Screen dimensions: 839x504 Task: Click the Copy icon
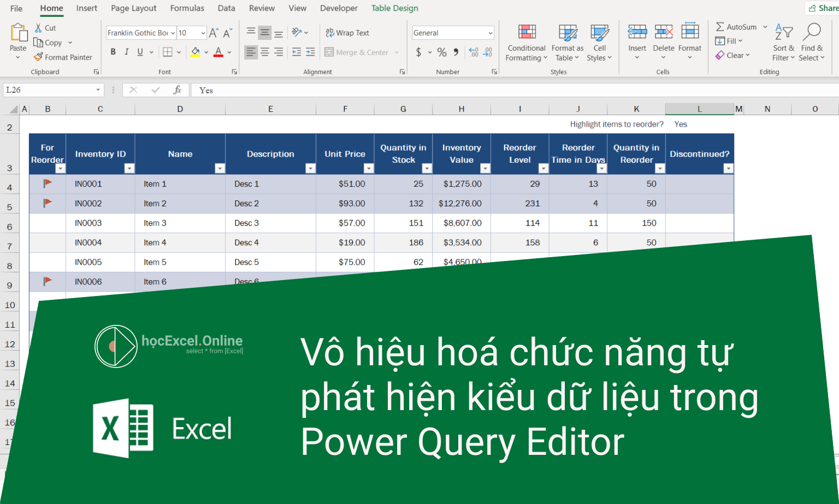tap(38, 43)
